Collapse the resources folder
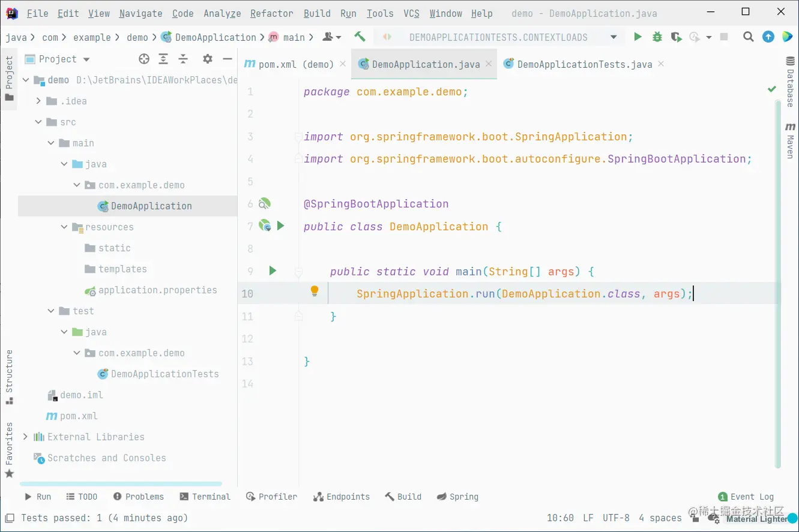This screenshot has width=799, height=532. (65, 227)
